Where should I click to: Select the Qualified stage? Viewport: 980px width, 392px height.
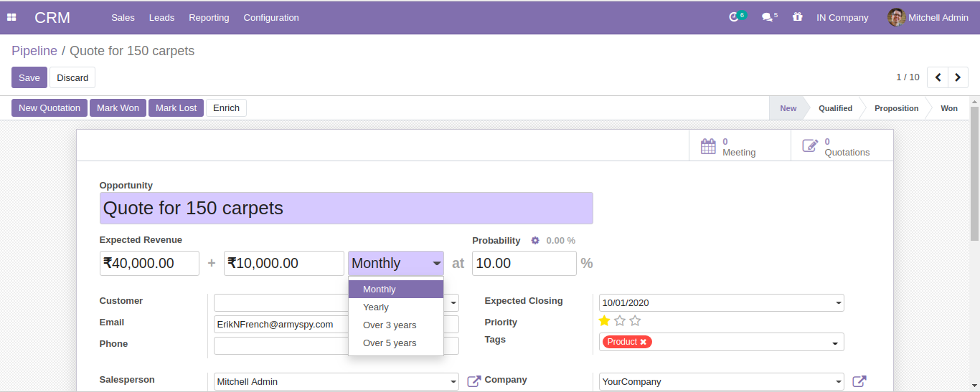click(x=835, y=108)
